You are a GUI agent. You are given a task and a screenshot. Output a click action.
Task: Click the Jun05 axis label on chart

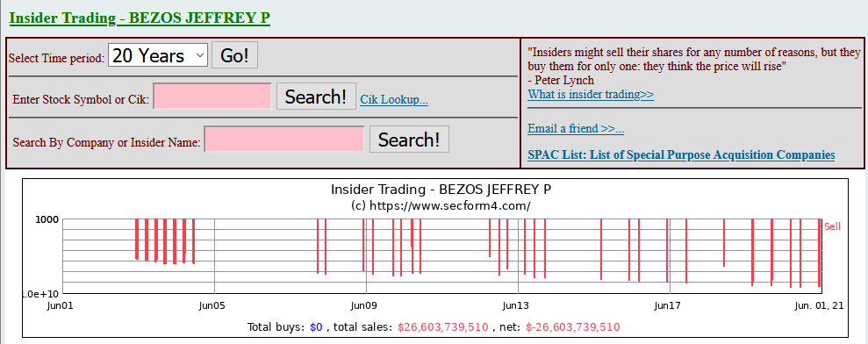[x=213, y=305]
